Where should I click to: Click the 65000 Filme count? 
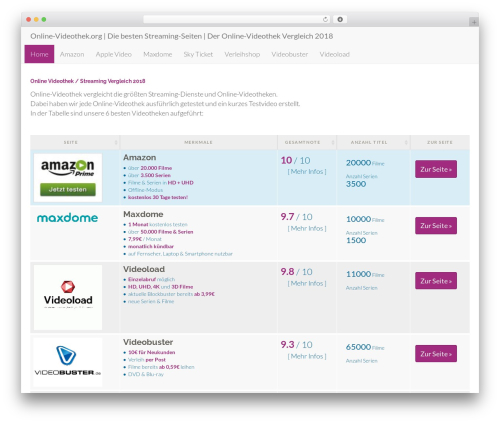[365, 347]
